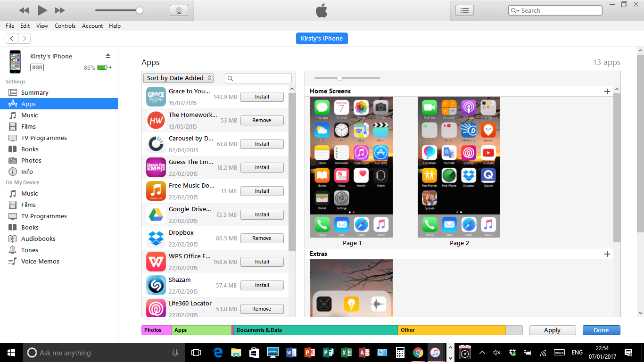Viewport: 644px width, 362px height.
Task: Click the WPS Office app icon
Action: coord(156,262)
